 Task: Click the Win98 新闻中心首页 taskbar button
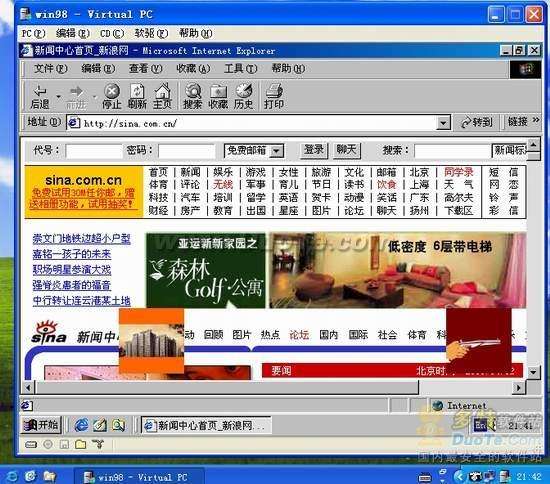(206, 425)
